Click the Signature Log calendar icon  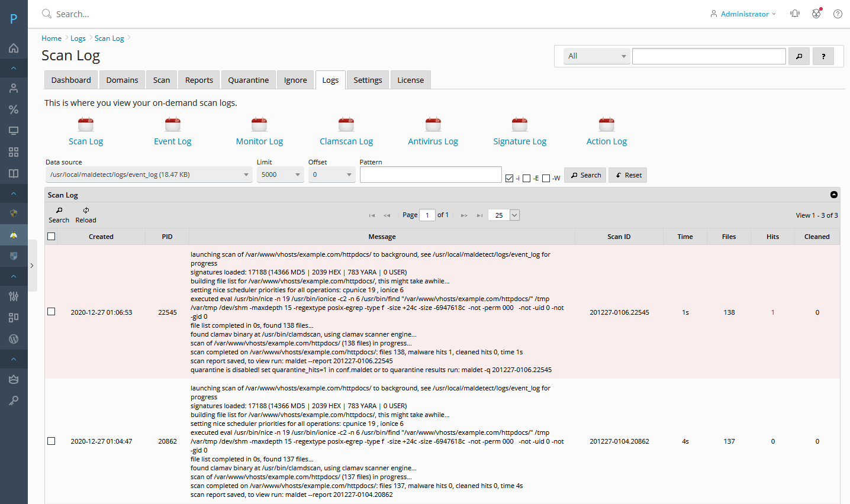pos(520,124)
